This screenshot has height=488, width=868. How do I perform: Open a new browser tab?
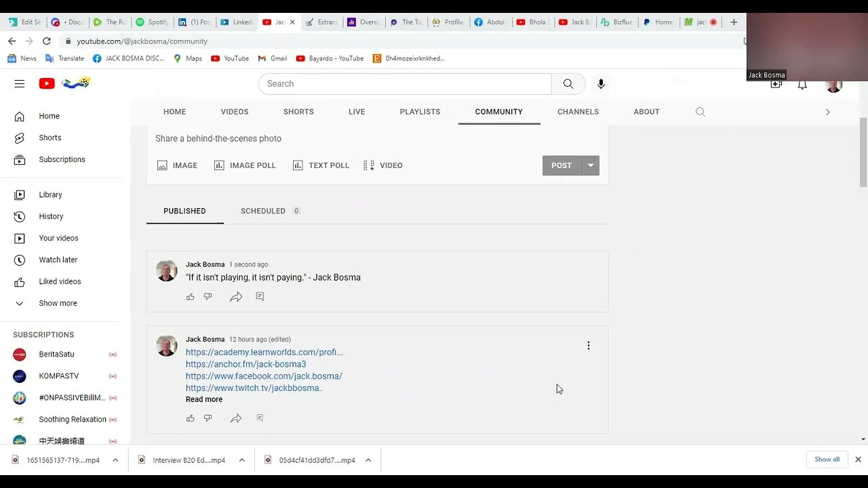(734, 22)
